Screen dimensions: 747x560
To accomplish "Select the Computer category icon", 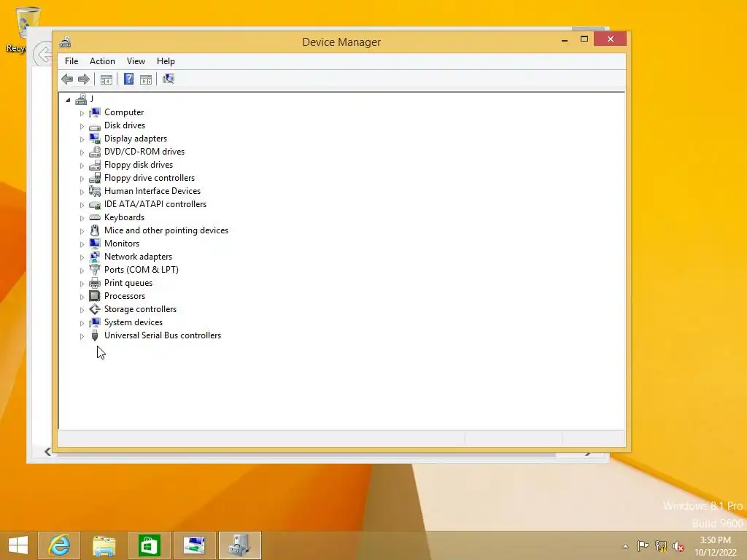I will (95, 112).
